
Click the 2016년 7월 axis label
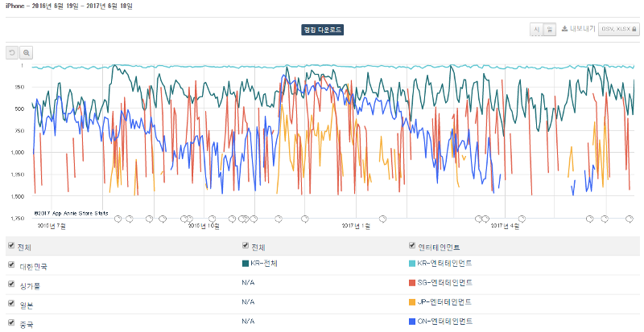pyautogui.click(x=52, y=226)
